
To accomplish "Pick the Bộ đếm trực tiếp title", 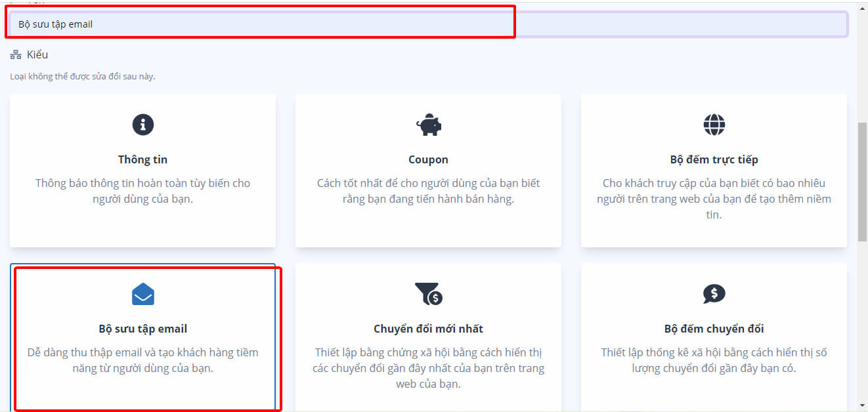I will pos(714,159).
